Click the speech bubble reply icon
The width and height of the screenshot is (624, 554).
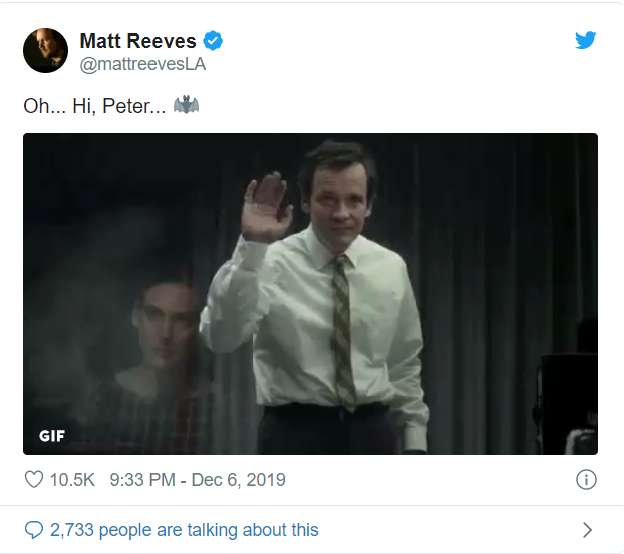coord(34,530)
